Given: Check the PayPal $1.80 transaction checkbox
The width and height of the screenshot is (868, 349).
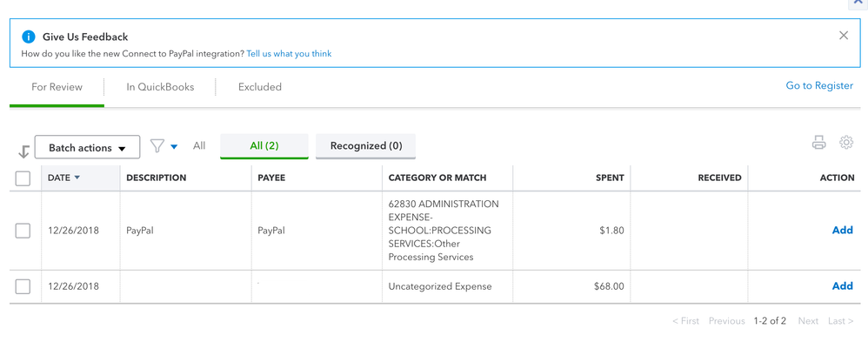Looking at the screenshot, I should point(23,231).
